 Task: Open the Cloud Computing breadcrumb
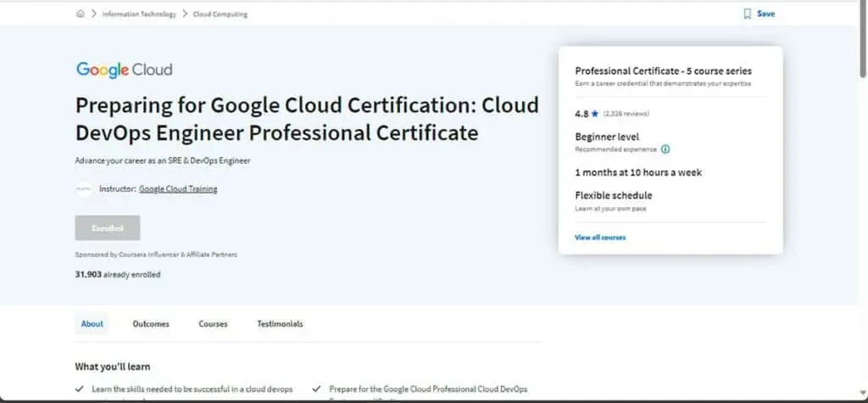tap(220, 14)
